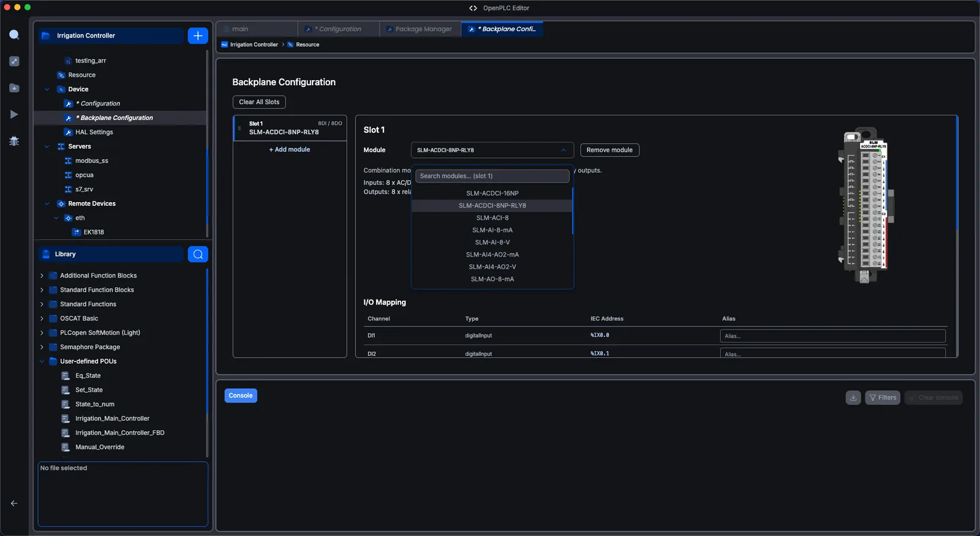Image resolution: width=980 pixels, height=536 pixels.
Task: Select SLM-AO-8-mA module option
Action: pos(492,279)
